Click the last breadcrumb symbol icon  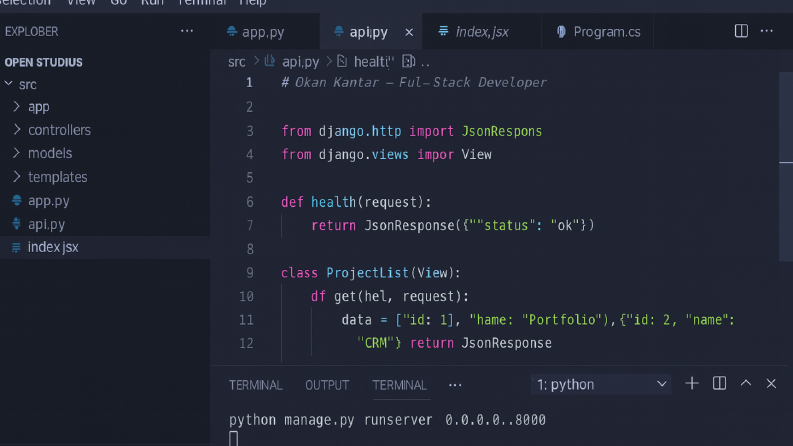[x=409, y=61]
